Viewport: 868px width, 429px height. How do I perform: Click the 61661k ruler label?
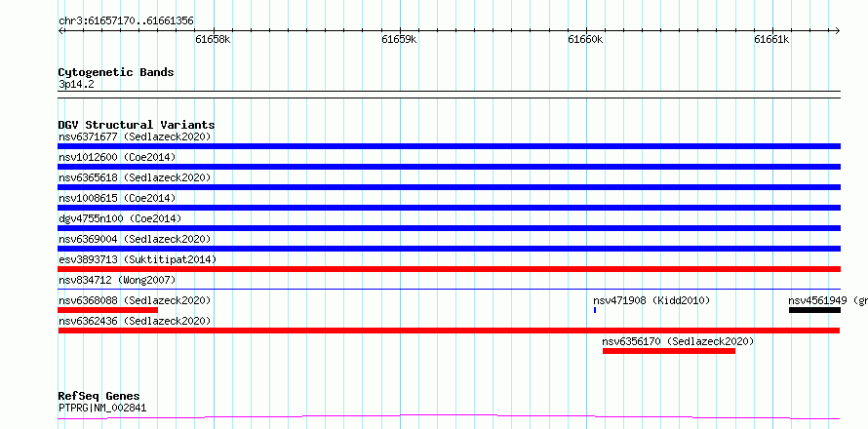[772, 39]
